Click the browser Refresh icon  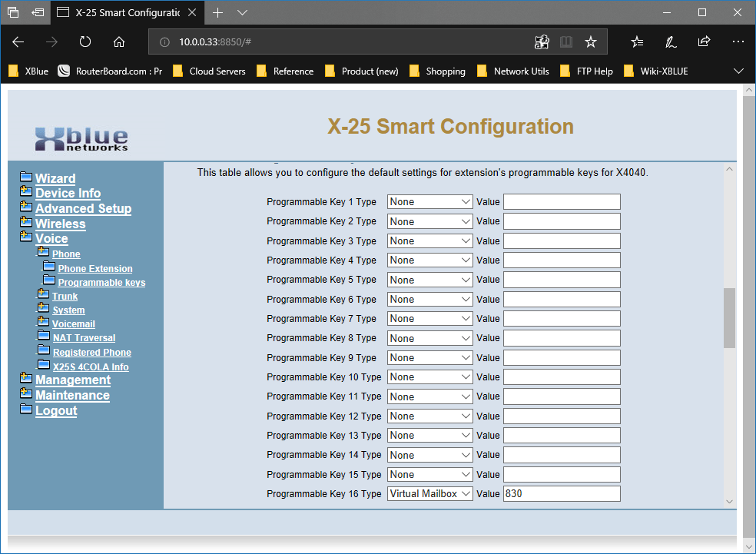click(85, 41)
